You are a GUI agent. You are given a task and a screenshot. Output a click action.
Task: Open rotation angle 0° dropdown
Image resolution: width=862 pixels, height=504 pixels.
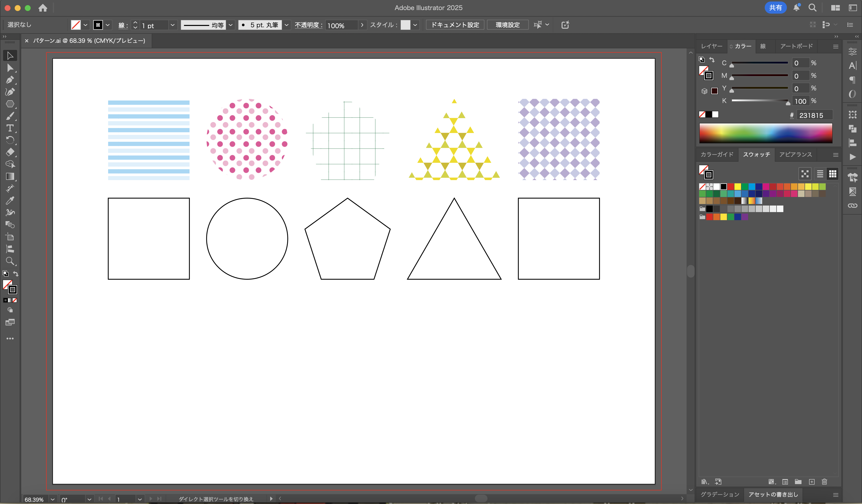coord(89,499)
